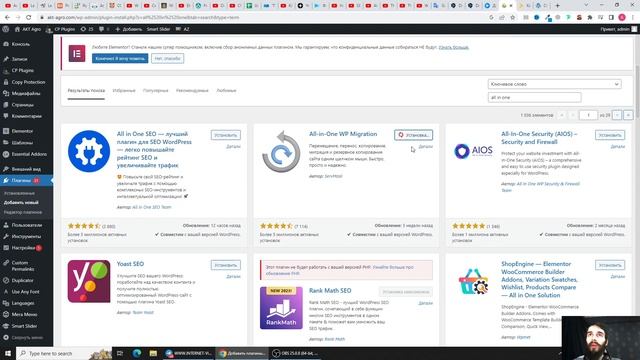Install the All in One SEO plugin
640x360 pixels.
(226, 135)
